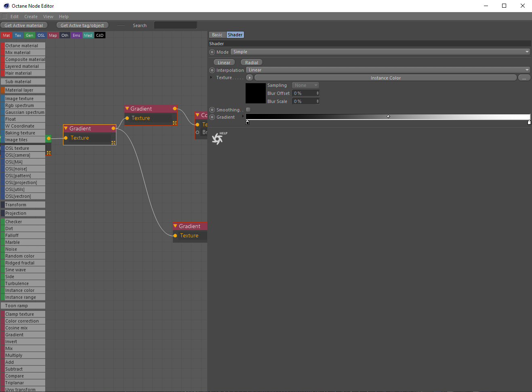532x392 pixels.
Task: Toggle the Gen node filter
Action: click(29, 36)
